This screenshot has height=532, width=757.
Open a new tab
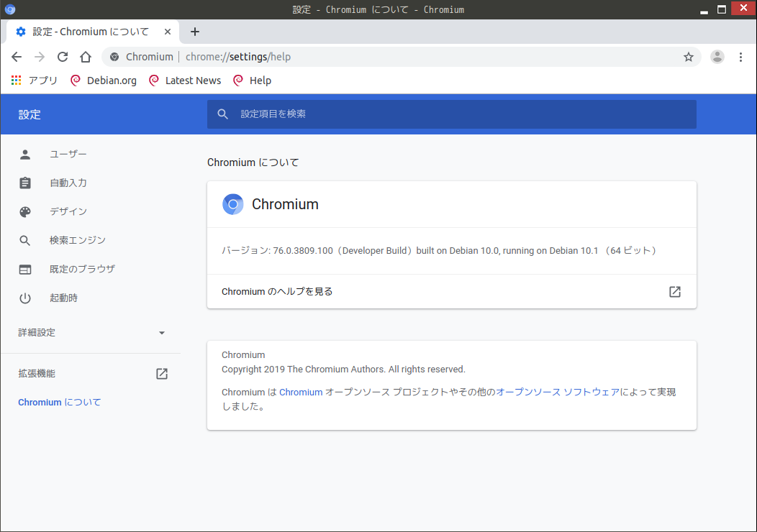(194, 32)
